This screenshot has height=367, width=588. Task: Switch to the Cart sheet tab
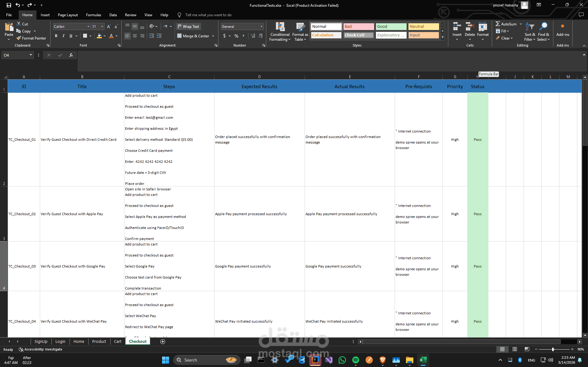pyautogui.click(x=118, y=341)
